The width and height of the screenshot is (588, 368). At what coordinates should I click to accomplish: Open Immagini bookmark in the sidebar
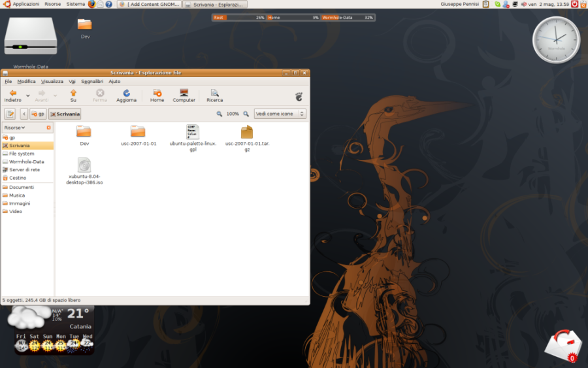coord(27,203)
